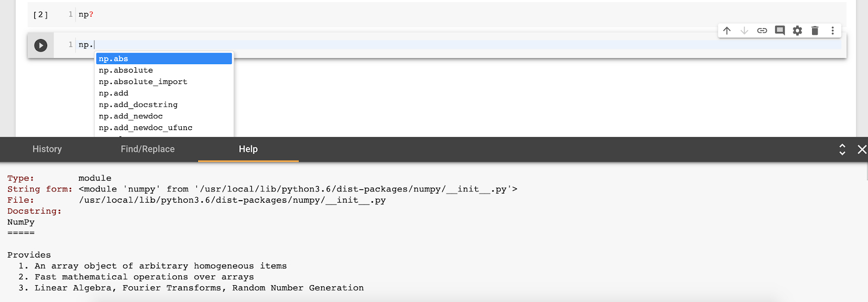Click into the np. code input line
The image size is (868, 302).
click(x=459, y=44)
